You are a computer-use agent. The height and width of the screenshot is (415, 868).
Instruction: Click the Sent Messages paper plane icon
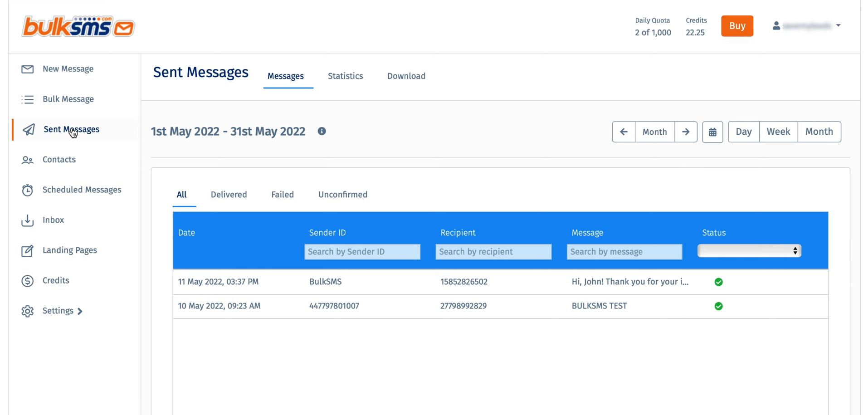[x=28, y=130]
